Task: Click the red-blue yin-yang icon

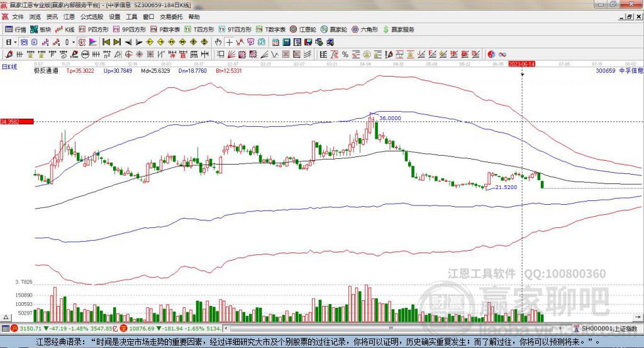Action: 491,54
